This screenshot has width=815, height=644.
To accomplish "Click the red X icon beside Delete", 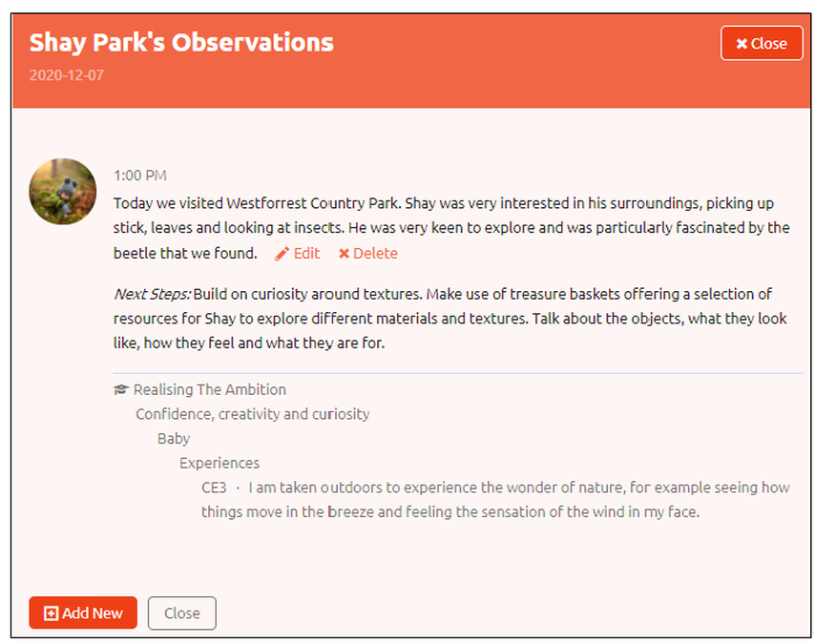I will [x=344, y=254].
